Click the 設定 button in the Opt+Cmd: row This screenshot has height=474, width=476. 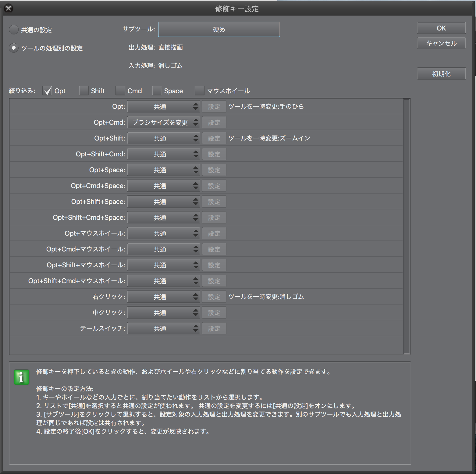point(214,123)
